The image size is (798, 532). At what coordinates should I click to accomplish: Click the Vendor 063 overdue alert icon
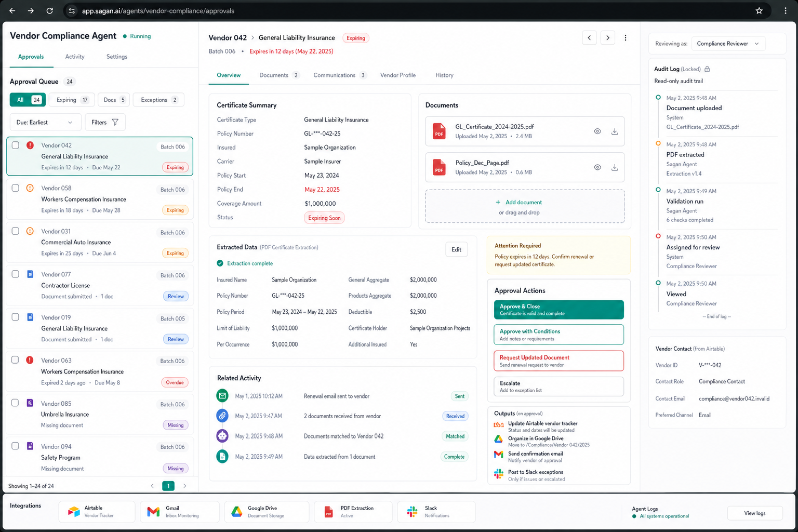30,360
